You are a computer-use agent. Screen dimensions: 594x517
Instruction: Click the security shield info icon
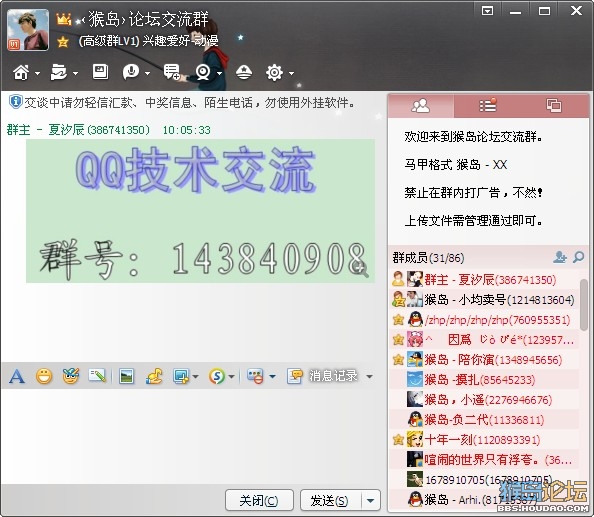[15, 102]
